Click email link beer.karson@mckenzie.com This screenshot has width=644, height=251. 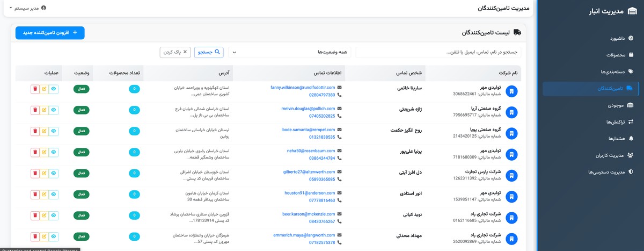[x=309, y=214]
